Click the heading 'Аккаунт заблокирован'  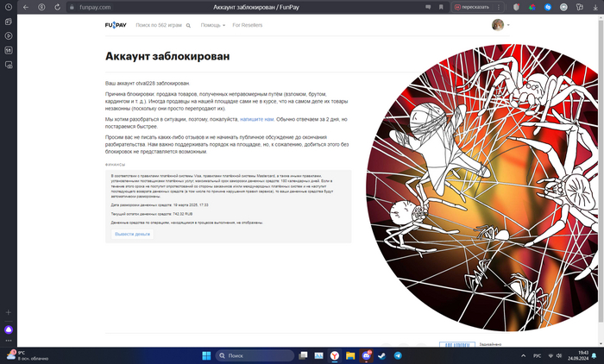pos(167,56)
